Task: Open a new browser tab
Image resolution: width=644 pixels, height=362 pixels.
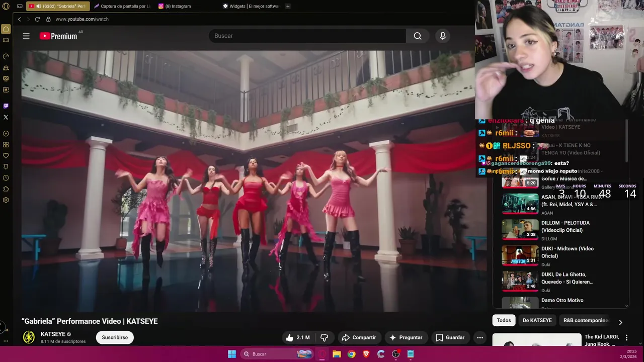Action: click(288, 6)
